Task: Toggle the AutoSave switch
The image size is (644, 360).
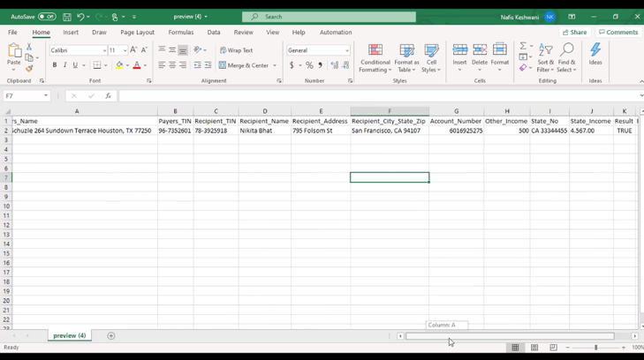Action: [46, 17]
